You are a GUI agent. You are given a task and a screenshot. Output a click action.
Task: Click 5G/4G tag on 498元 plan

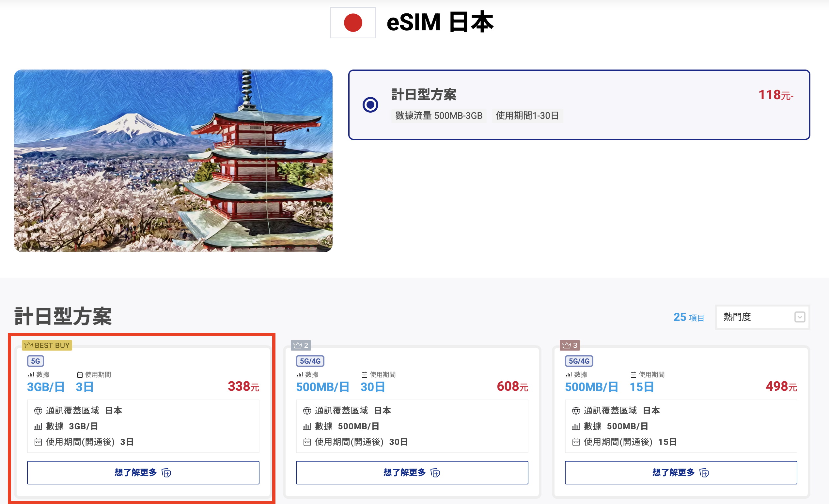click(x=579, y=361)
